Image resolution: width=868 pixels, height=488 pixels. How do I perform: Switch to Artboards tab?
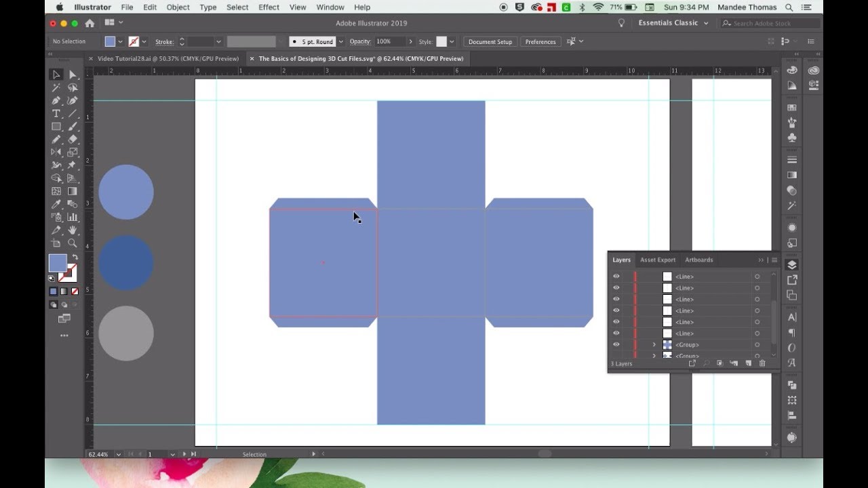(x=698, y=260)
